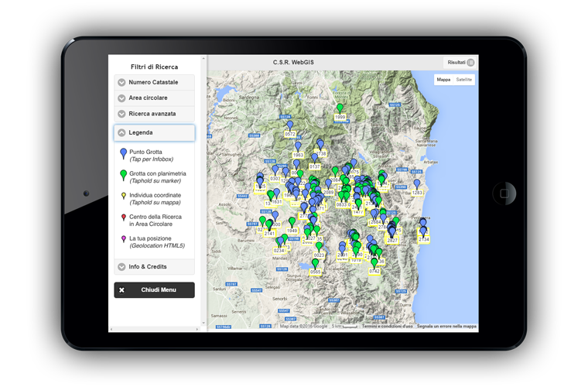Switch map view to Satellite
The height and width of the screenshot is (387, 588).
click(464, 80)
